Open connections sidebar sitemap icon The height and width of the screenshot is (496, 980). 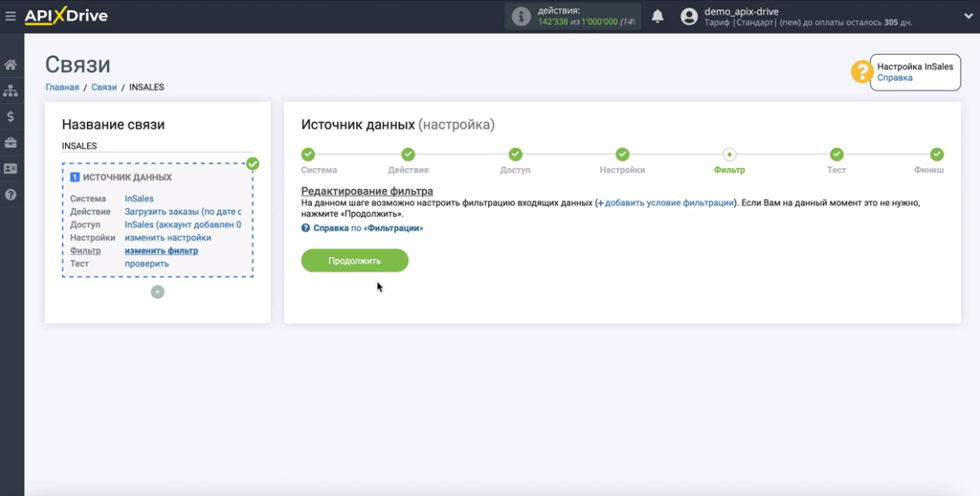(x=10, y=91)
